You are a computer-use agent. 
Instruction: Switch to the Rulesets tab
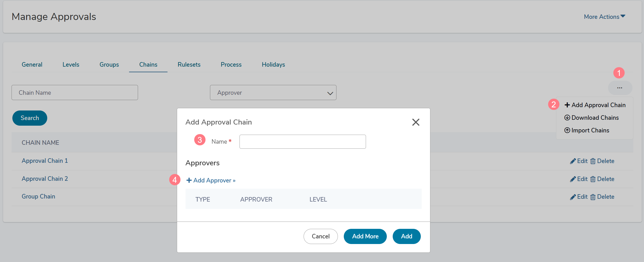pyautogui.click(x=189, y=65)
